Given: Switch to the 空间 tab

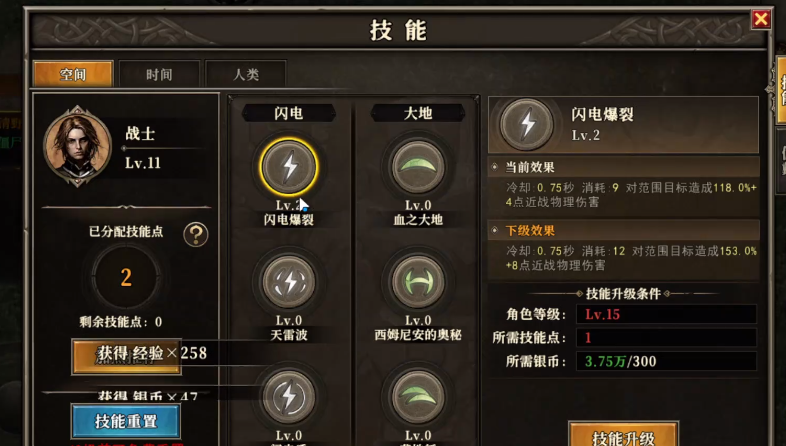Looking at the screenshot, I should tap(73, 75).
